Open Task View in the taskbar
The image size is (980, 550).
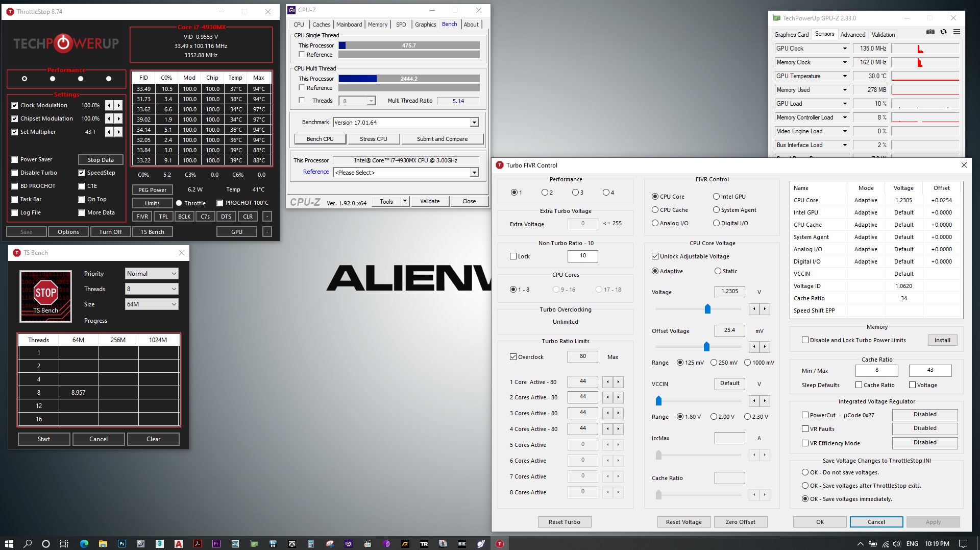[x=64, y=543]
